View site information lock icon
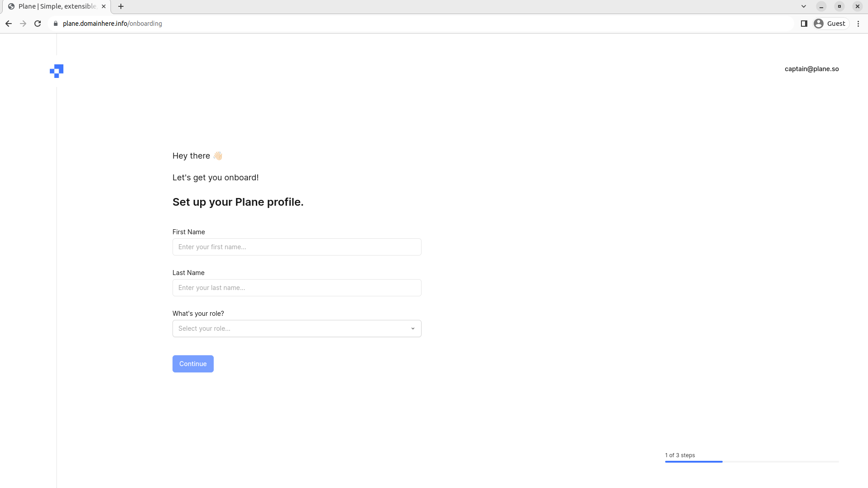The height and width of the screenshot is (488, 868). [56, 24]
